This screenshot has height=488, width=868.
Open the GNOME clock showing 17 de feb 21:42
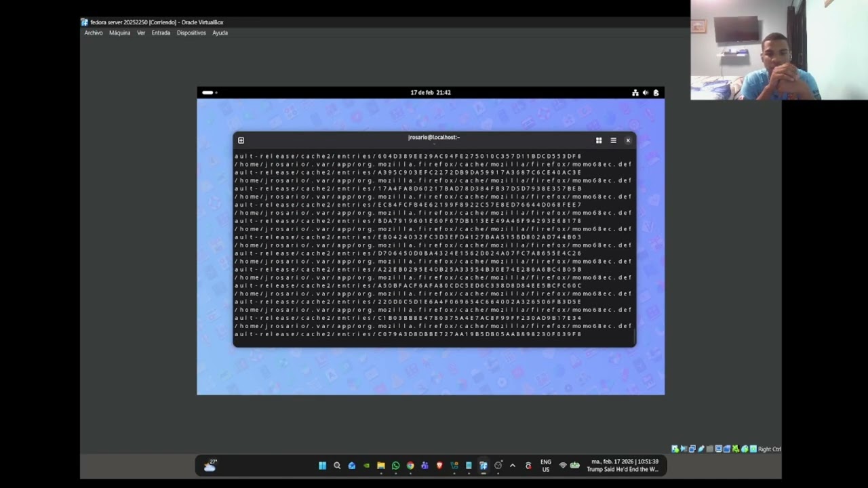[x=431, y=92]
